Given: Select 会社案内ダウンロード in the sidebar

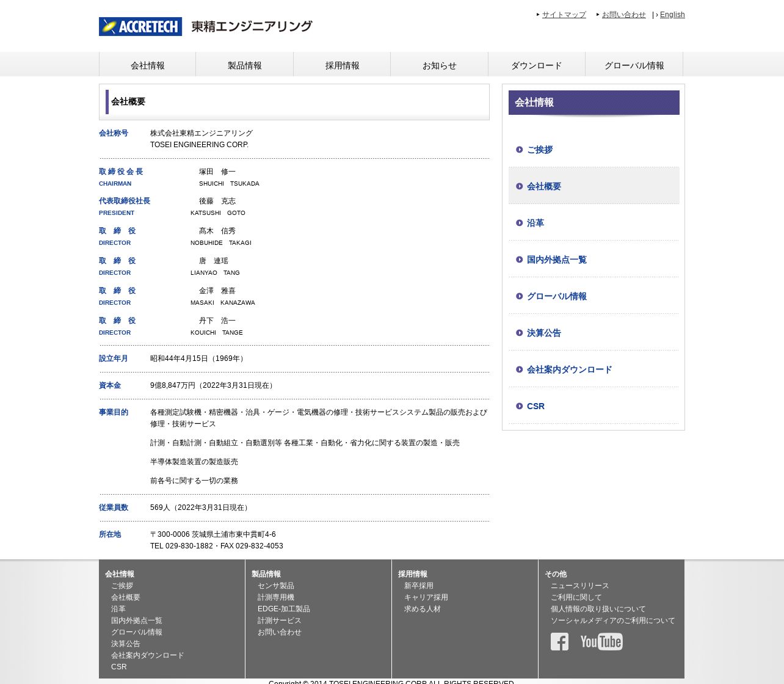Looking at the screenshot, I should click(593, 369).
